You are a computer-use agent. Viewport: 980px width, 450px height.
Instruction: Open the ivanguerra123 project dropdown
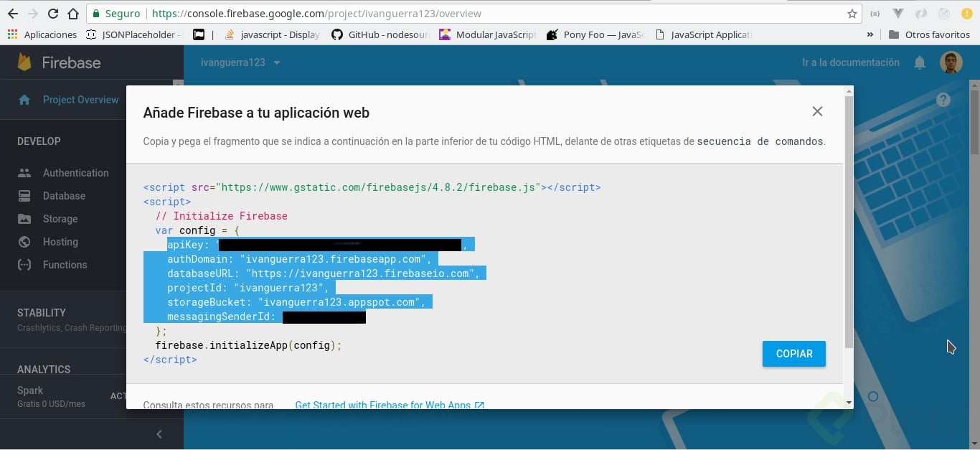[240, 62]
